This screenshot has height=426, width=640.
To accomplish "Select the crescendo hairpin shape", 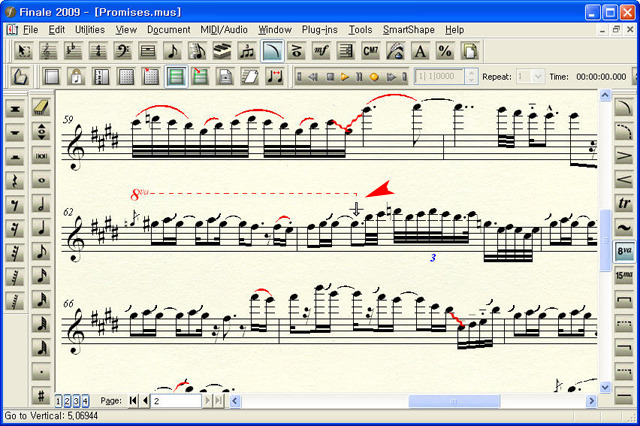I will 624,180.
